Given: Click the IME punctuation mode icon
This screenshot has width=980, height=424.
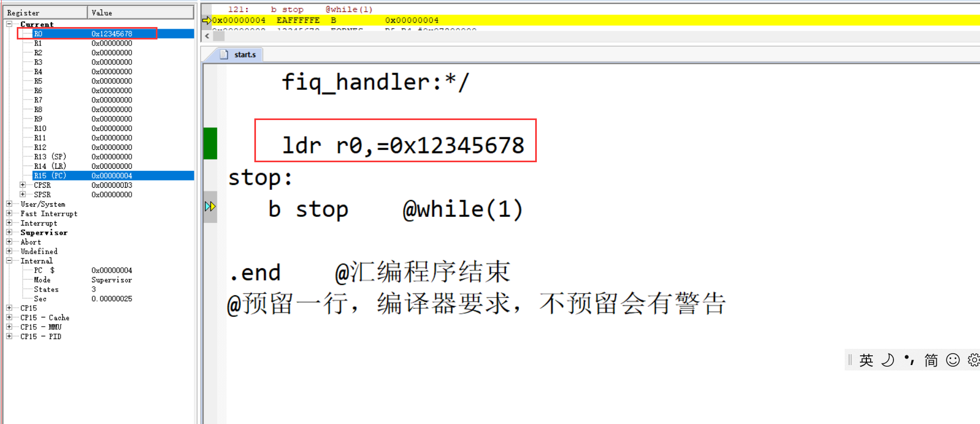Looking at the screenshot, I should click(909, 360).
